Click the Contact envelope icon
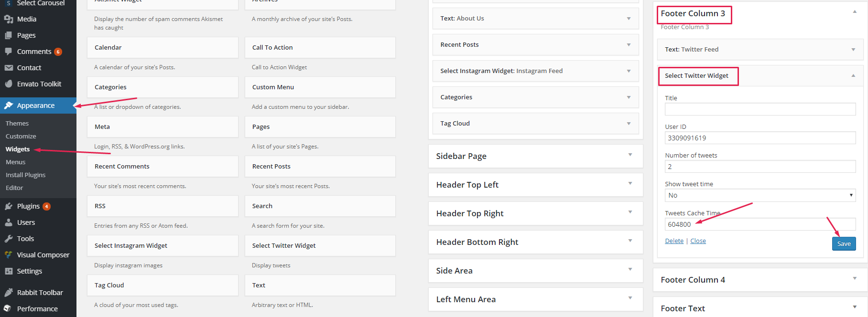The image size is (868, 317). [x=9, y=68]
